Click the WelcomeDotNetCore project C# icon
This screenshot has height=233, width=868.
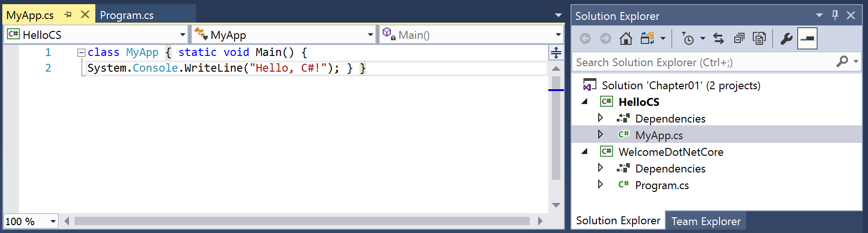point(607,151)
